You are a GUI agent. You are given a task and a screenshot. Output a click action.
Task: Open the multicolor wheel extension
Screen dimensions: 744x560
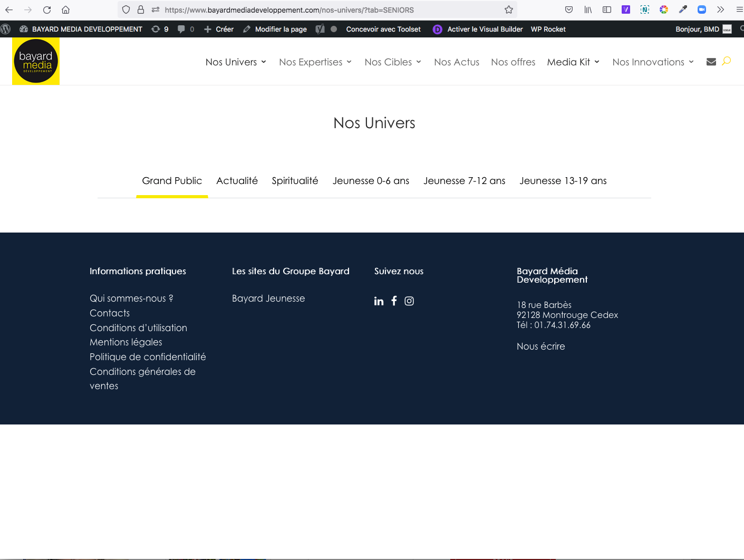click(664, 9)
